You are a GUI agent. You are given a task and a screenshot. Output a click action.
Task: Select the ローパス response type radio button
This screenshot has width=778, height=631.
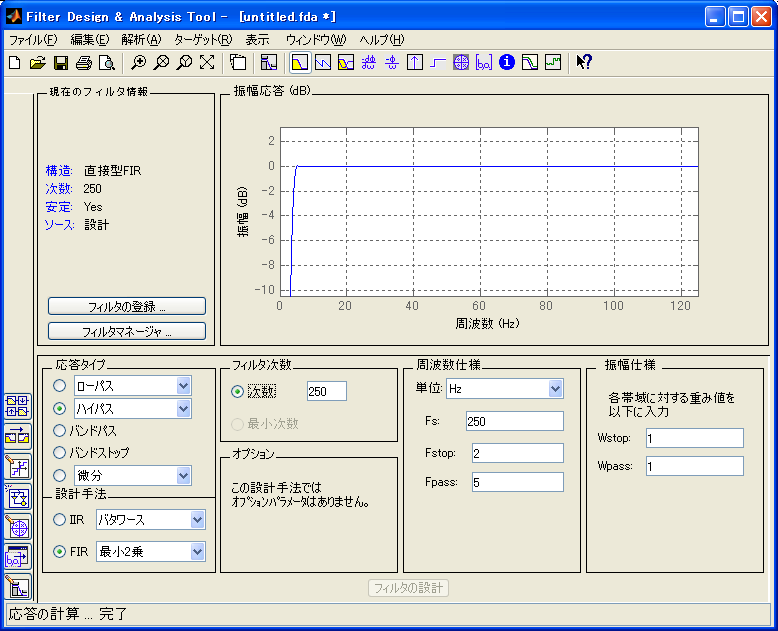(60, 385)
